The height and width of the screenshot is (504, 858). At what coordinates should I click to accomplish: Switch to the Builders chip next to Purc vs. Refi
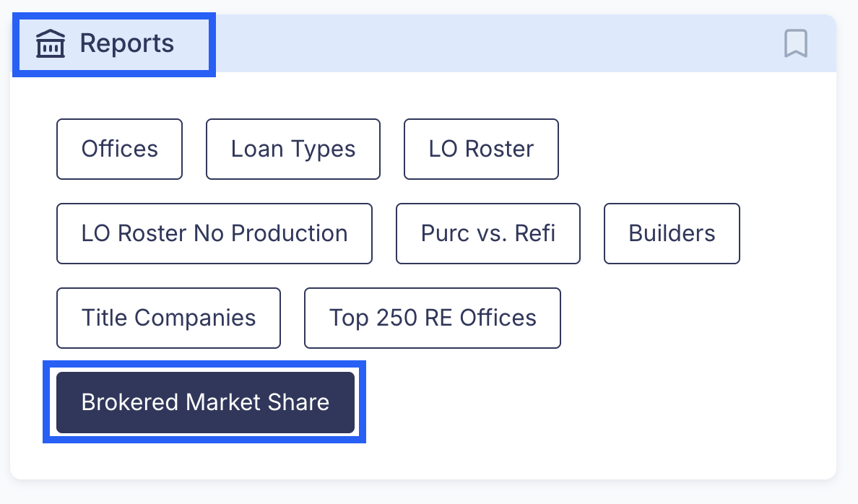[x=672, y=234]
